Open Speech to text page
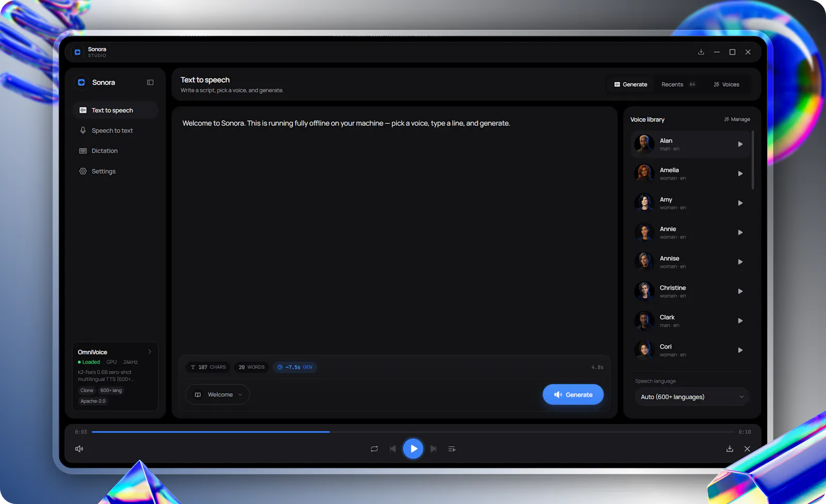 pos(115,131)
